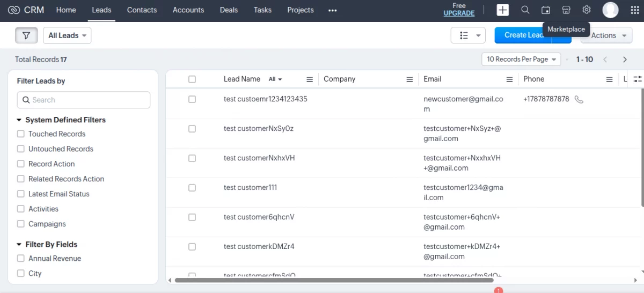Collapse the System Defined Filters section
This screenshot has height=293, width=644.
(19, 120)
